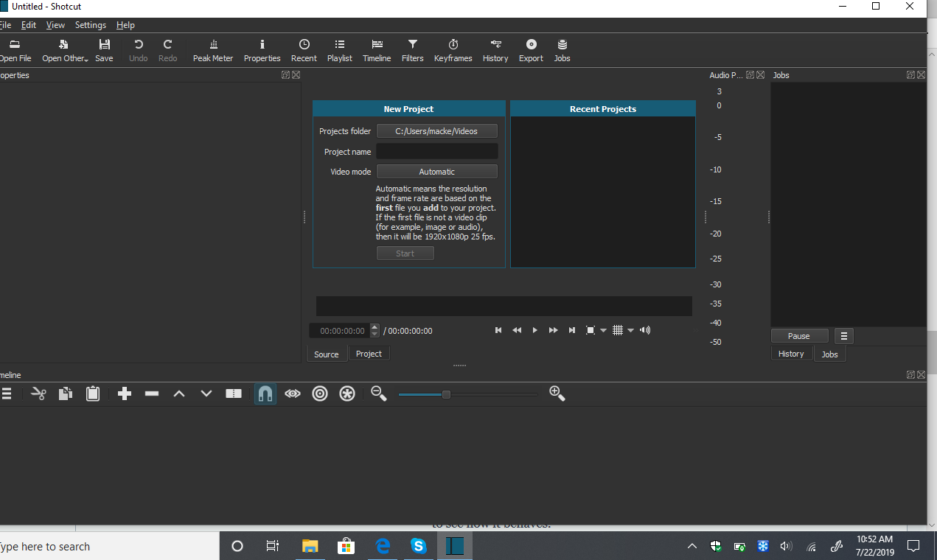The width and height of the screenshot is (937, 560).
Task: Click the player scrub bar
Action: click(504, 306)
